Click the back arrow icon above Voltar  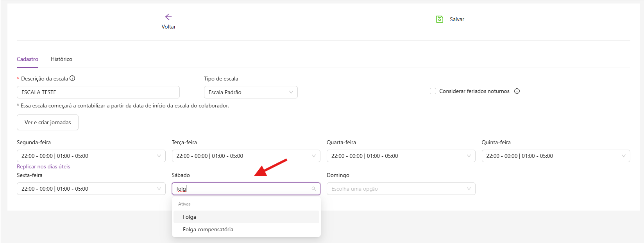168,17
